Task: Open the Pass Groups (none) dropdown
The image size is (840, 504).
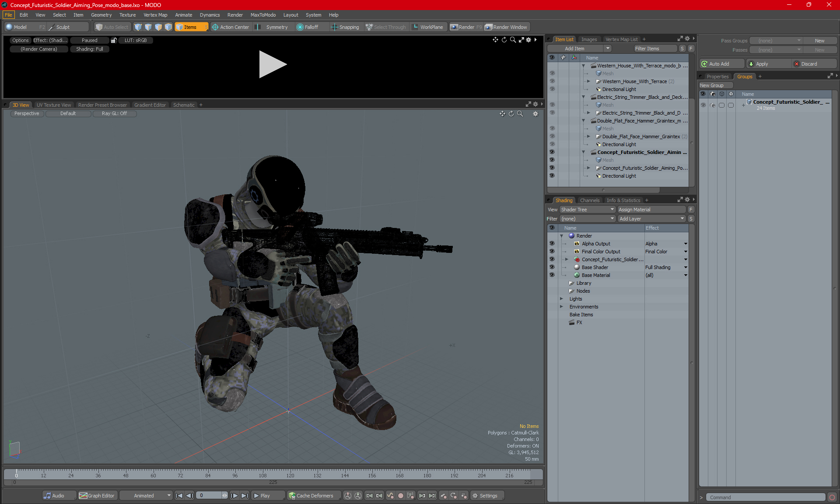Action: click(776, 41)
